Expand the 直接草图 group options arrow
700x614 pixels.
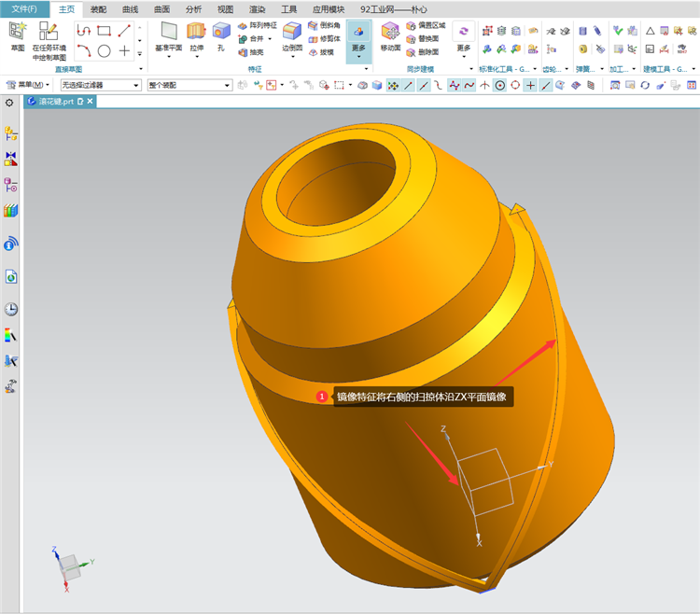tap(141, 69)
